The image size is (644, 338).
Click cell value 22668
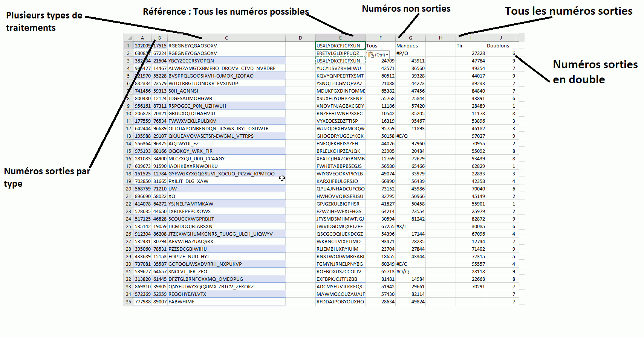(471, 279)
